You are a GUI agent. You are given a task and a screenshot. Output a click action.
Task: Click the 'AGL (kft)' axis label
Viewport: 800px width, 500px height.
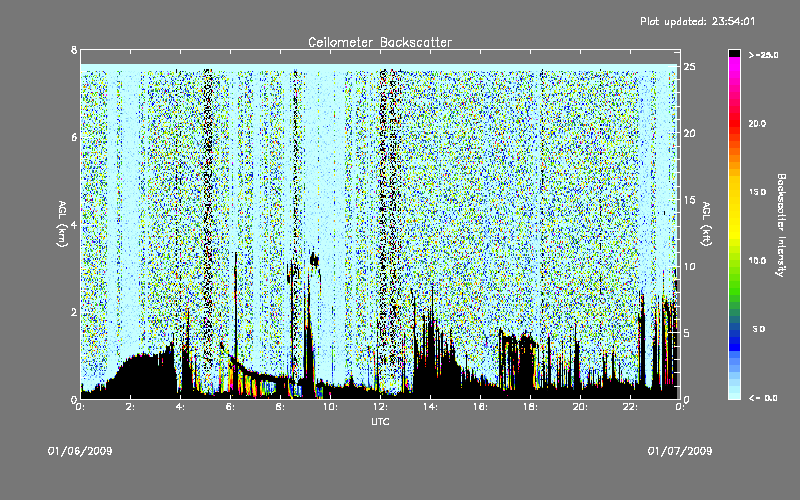(706, 224)
